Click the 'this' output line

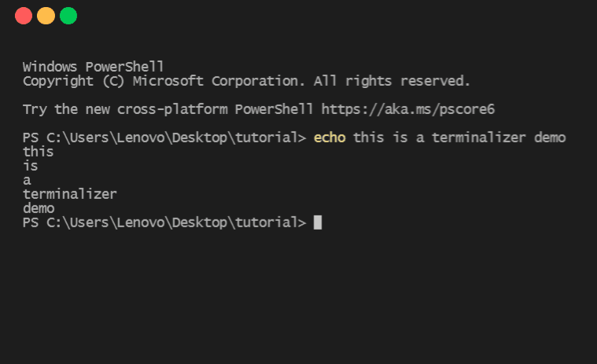(38, 152)
